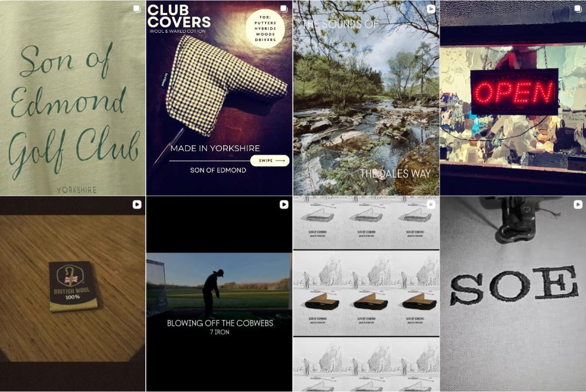
Task: Click reel icon on Blowing Off The Cobwebs post
Action: pos(284,204)
